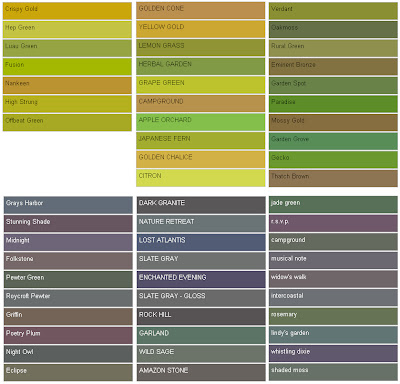Click the Enchanted Evening swatch
Image resolution: width=400 pixels, height=384 pixels.
201,279
